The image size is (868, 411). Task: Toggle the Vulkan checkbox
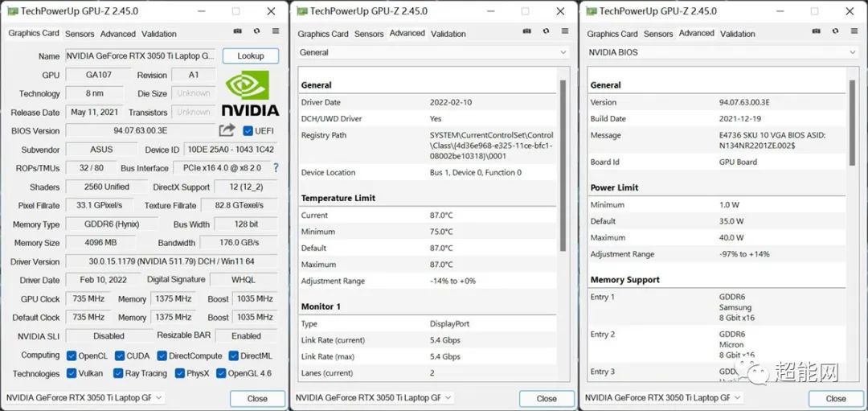coord(72,373)
